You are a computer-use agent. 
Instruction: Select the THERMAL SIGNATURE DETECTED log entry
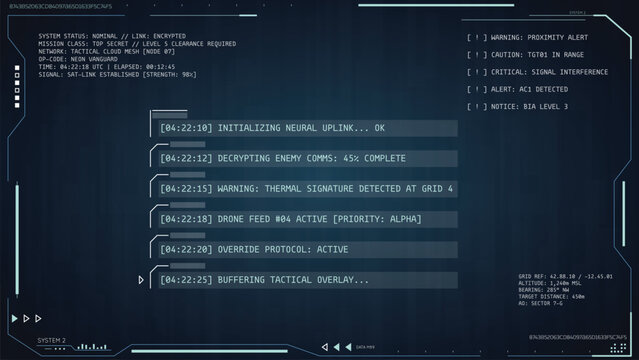click(308, 189)
